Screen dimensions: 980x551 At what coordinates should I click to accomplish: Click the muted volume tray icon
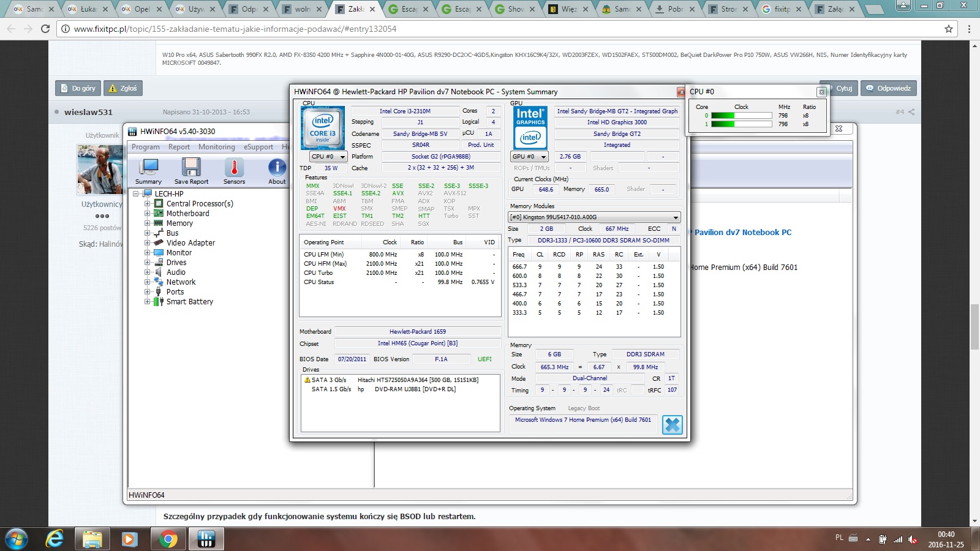click(x=913, y=539)
